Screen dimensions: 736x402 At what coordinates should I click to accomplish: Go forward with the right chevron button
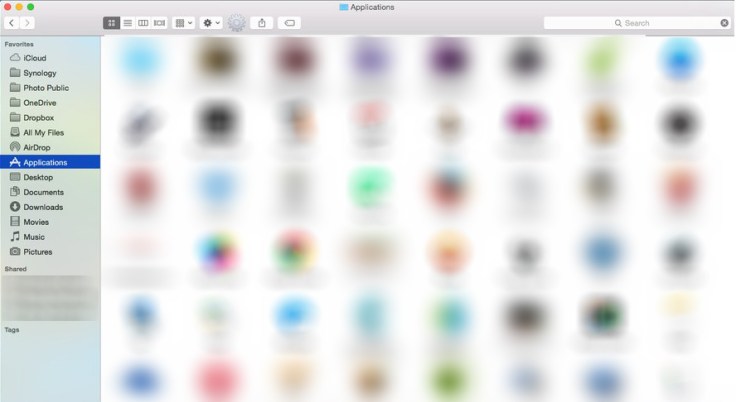[27, 23]
